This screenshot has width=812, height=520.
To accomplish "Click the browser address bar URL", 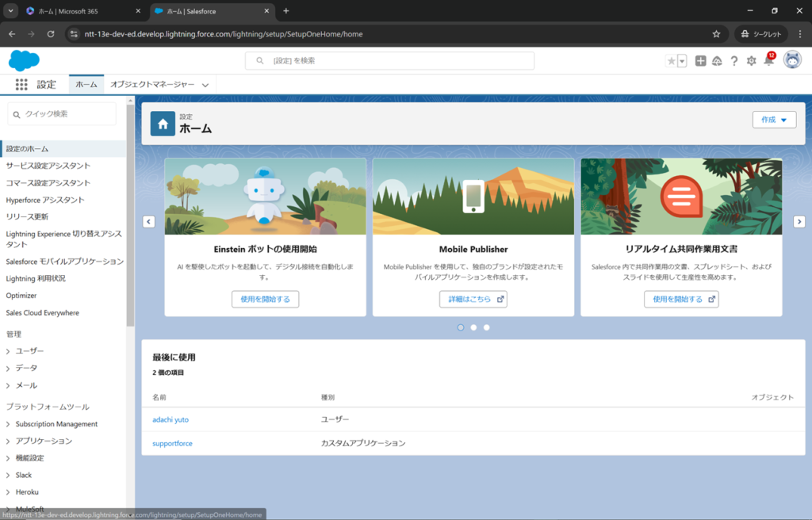I will point(223,34).
